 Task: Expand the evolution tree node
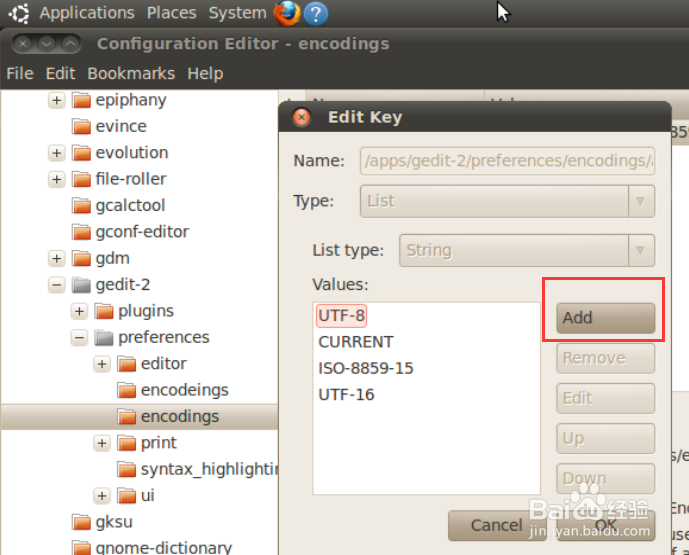click(x=56, y=153)
